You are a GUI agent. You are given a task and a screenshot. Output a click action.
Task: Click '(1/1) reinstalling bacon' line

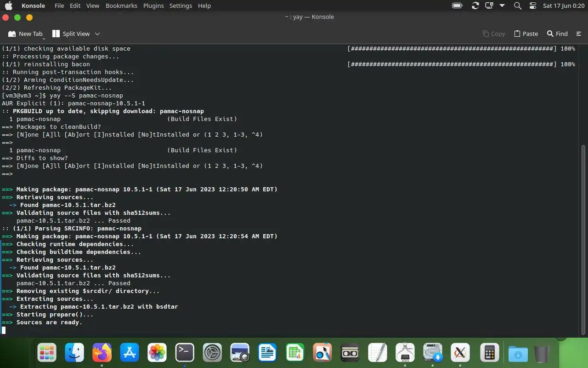pos(46,64)
